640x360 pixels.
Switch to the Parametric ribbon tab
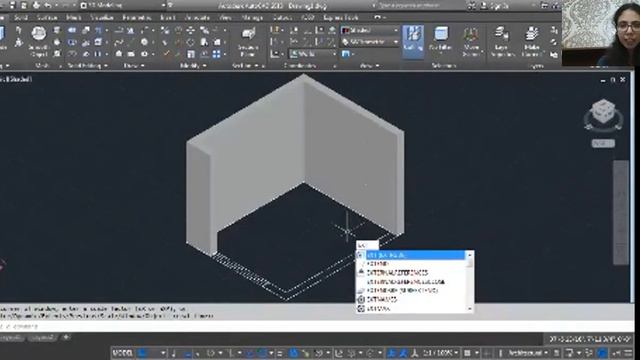coord(137,18)
